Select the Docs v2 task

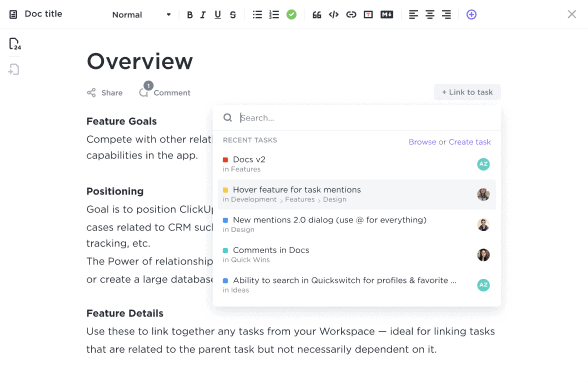point(357,164)
